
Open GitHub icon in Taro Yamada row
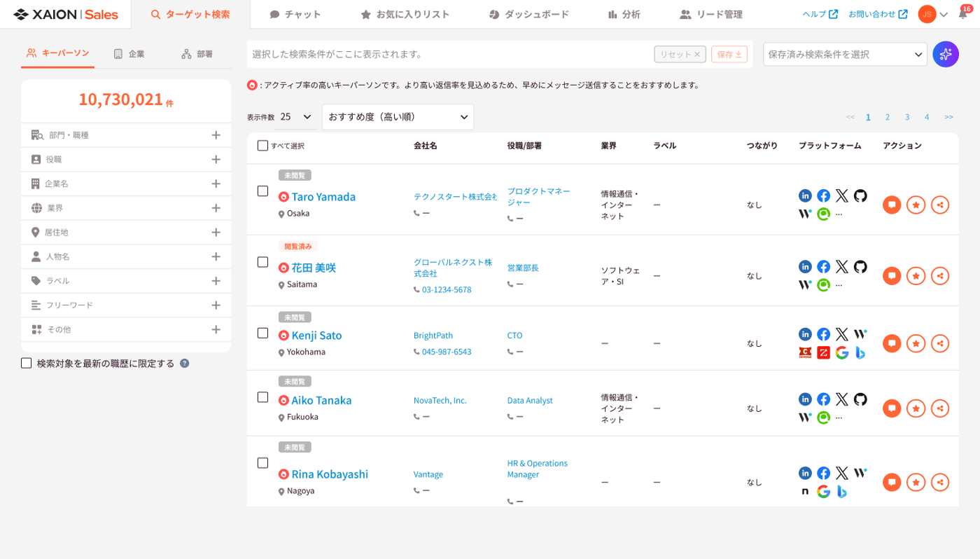(860, 196)
